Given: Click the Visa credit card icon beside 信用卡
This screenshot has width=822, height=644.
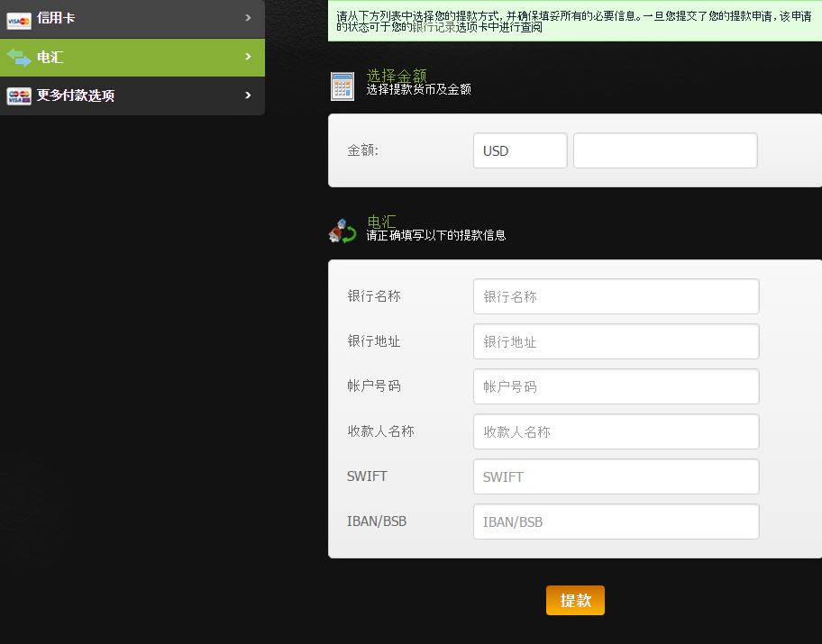Looking at the screenshot, I should click(19, 20).
